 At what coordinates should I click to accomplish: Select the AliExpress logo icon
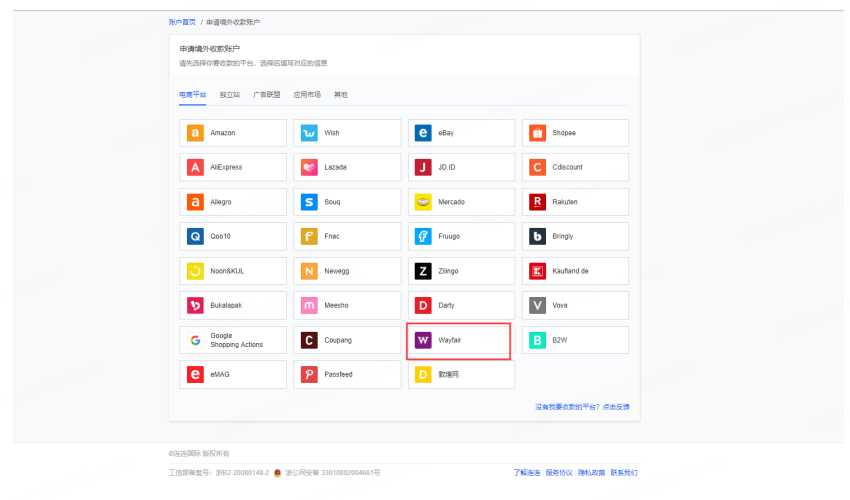195,167
